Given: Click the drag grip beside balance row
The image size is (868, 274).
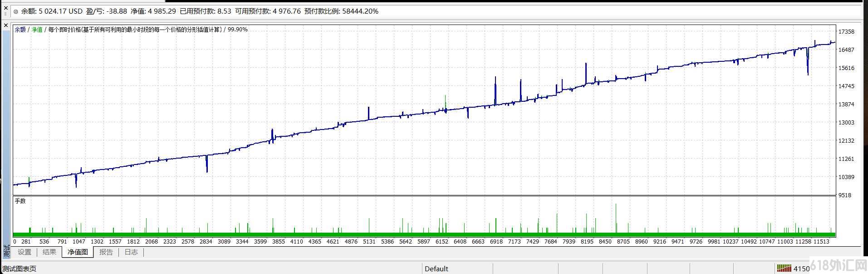Looking at the screenshot, I should pyautogui.click(x=6, y=14).
